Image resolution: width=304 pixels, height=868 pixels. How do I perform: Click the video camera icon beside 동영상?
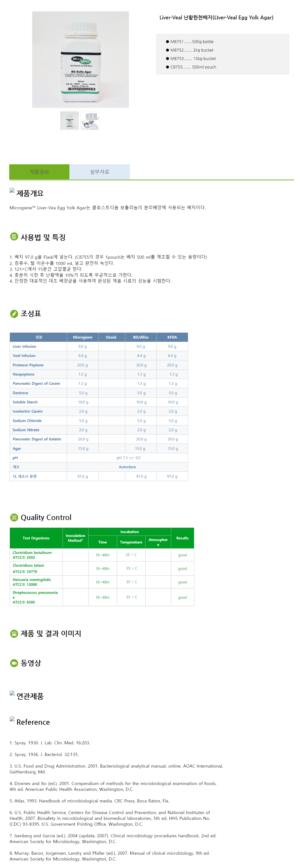pyautogui.click(x=14, y=663)
